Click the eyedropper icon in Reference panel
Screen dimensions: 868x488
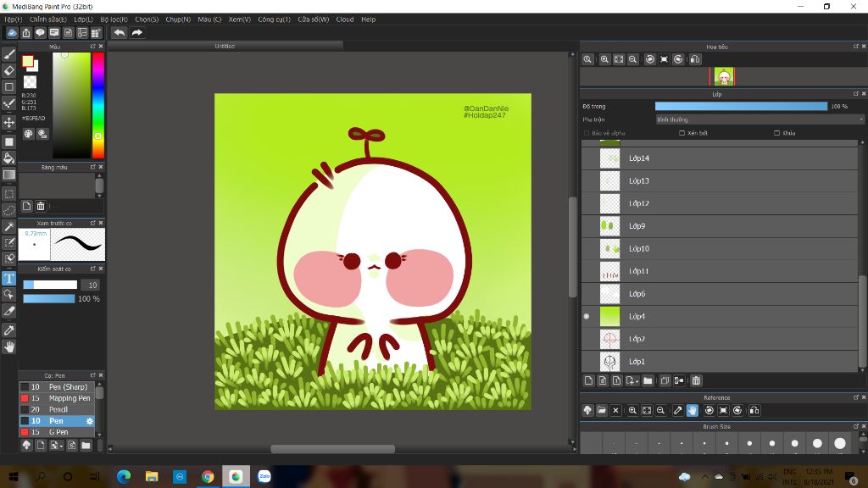tap(678, 411)
